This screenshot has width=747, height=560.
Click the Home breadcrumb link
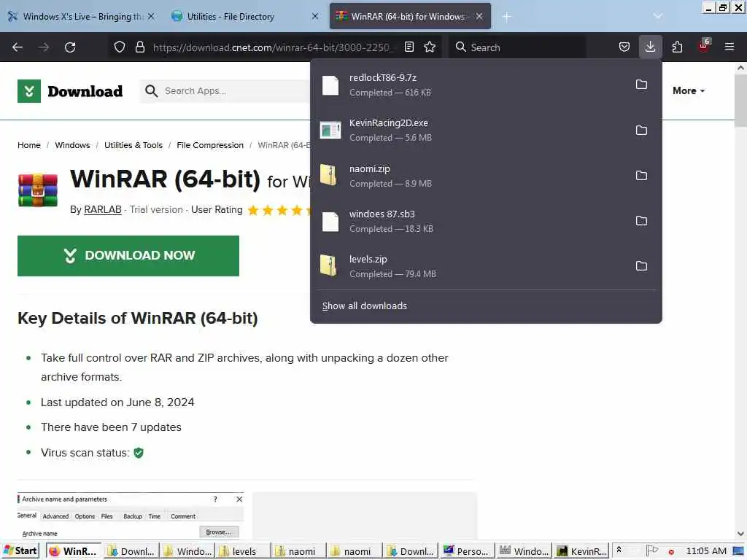click(29, 145)
